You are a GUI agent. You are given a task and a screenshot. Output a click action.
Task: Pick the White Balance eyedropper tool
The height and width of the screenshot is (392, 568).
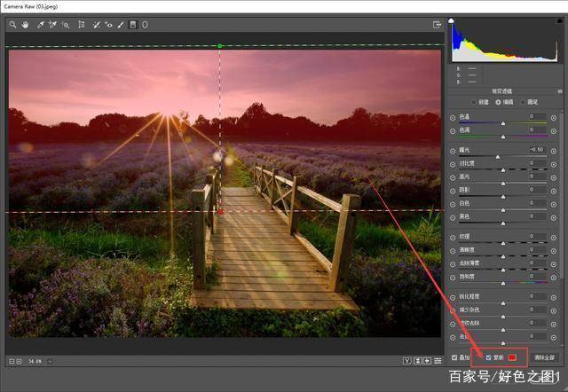tap(39, 25)
